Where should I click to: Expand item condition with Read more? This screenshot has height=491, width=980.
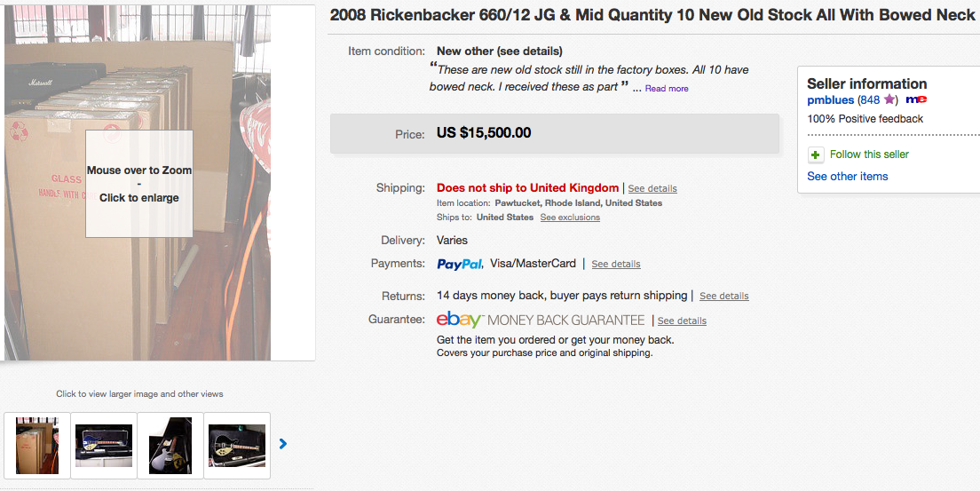tap(666, 89)
